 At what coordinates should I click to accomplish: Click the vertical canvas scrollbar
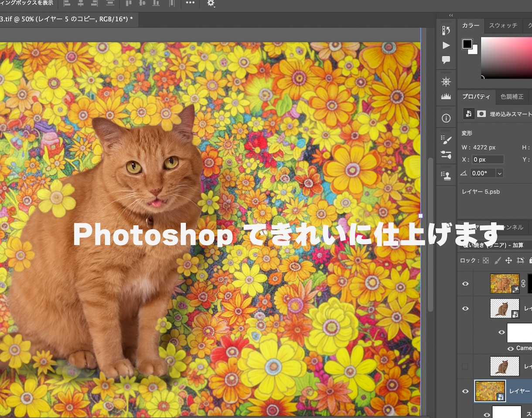[x=430, y=235]
